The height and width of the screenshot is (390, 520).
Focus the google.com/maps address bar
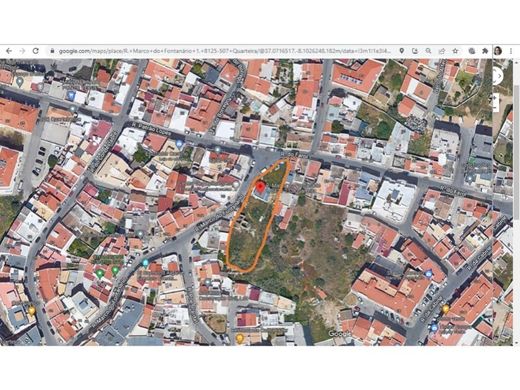pyautogui.click(x=223, y=51)
